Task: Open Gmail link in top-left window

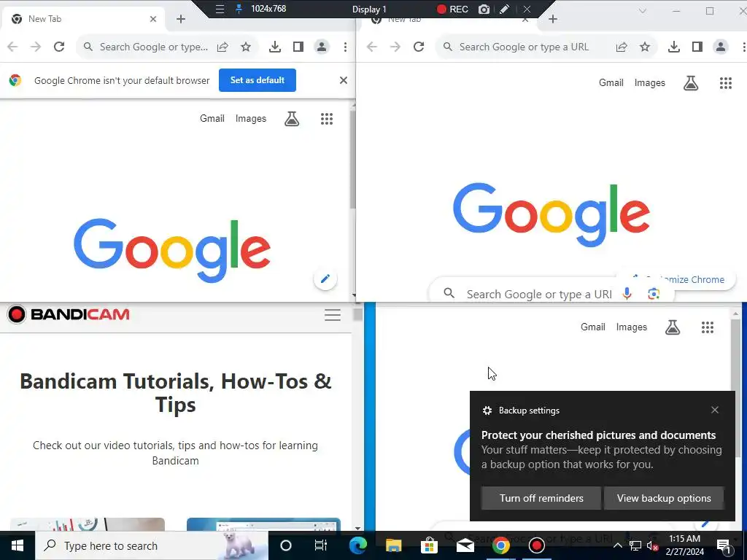Action: pos(212,119)
